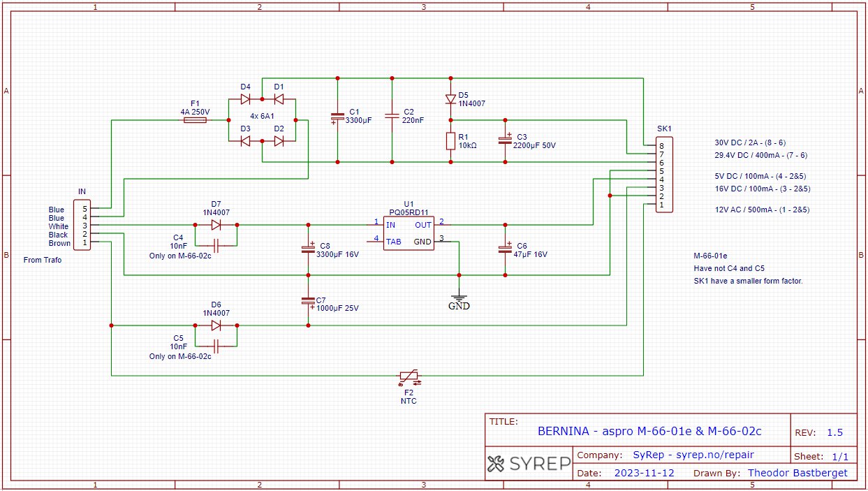Click the F1 fuse symbol labeled 4A 250V
Screen dimensions: 868x491
[195, 121]
